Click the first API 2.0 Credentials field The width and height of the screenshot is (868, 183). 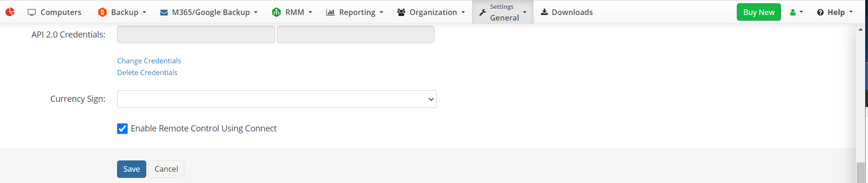tap(196, 35)
